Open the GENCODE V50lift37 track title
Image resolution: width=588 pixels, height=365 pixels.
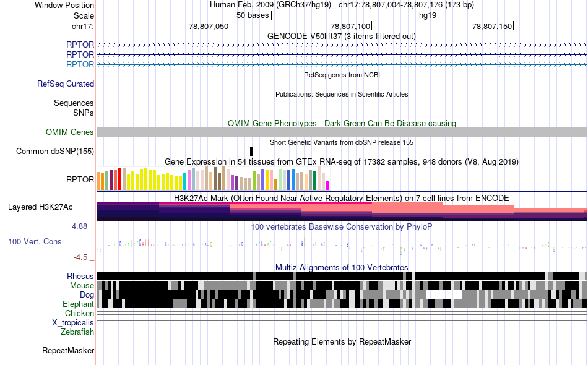pyautogui.click(x=341, y=36)
